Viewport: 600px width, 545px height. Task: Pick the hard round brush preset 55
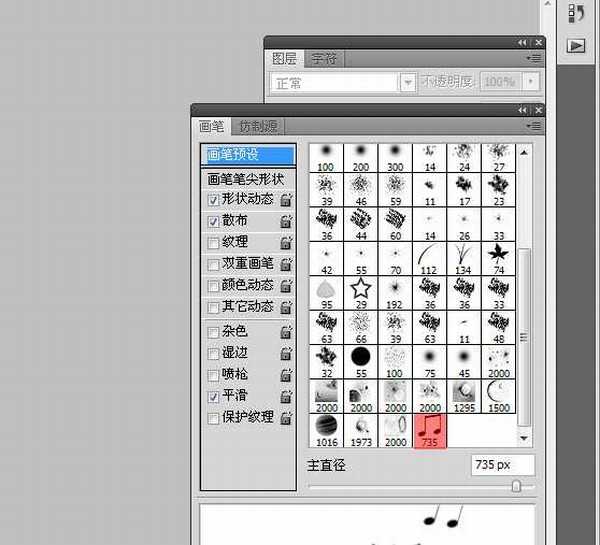pyautogui.click(x=360, y=360)
